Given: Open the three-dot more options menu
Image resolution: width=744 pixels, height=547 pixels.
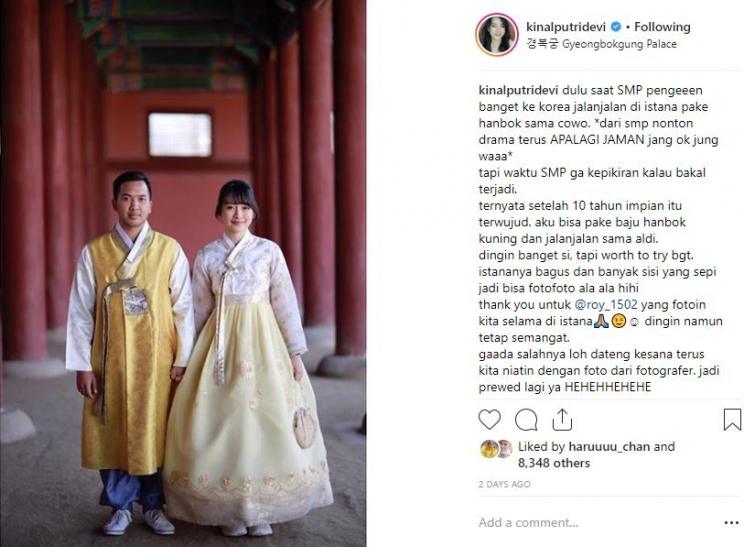Looking at the screenshot, I should pos(731,523).
